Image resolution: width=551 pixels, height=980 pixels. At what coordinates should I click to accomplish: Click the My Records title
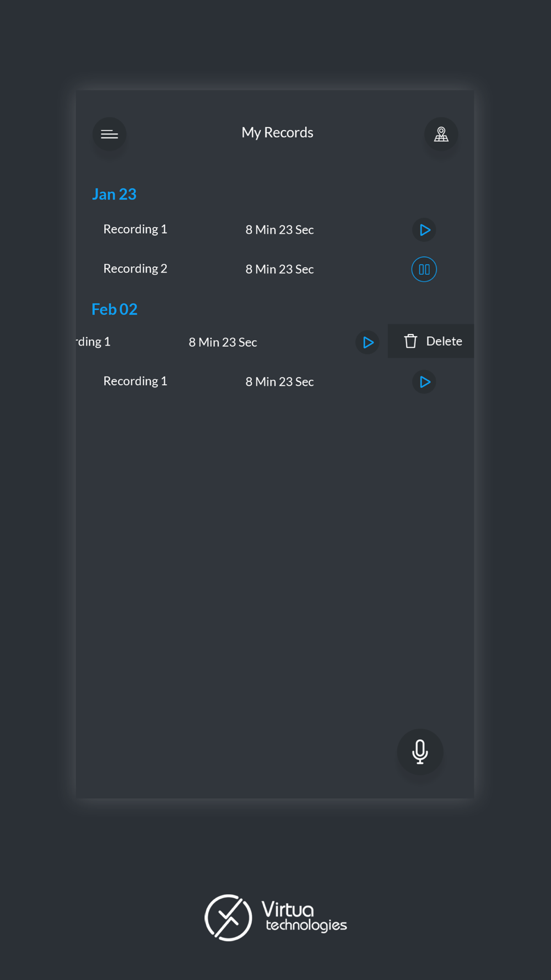[x=277, y=133]
